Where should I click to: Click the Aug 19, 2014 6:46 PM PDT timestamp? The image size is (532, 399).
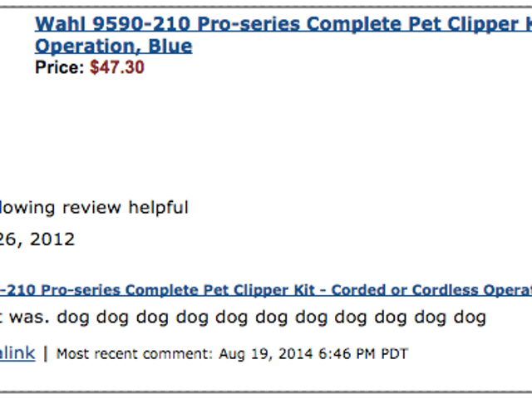click(x=313, y=354)
